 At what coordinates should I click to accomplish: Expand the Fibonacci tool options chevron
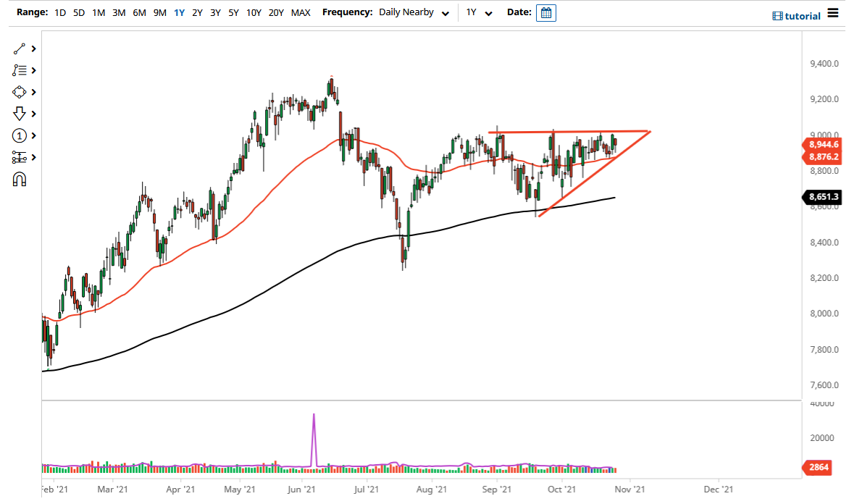click(x=33, y=70)
